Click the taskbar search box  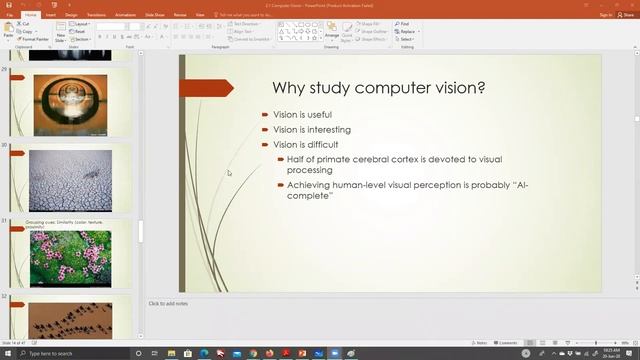point(73,353)
